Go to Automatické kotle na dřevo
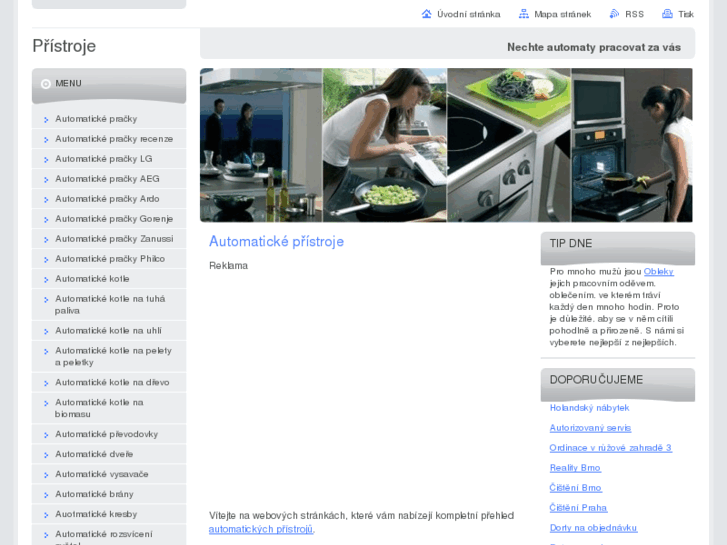This screenshot has height=545, width=727. [x=109, y=382]
